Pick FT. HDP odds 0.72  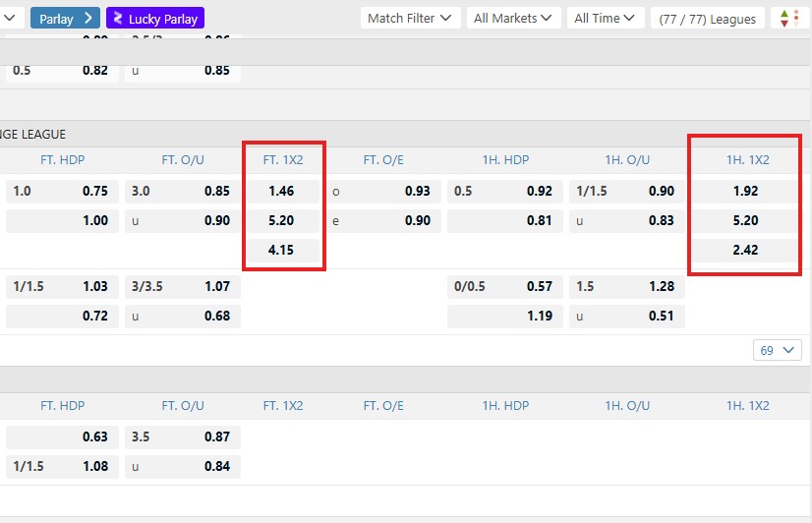click(62, 316)
